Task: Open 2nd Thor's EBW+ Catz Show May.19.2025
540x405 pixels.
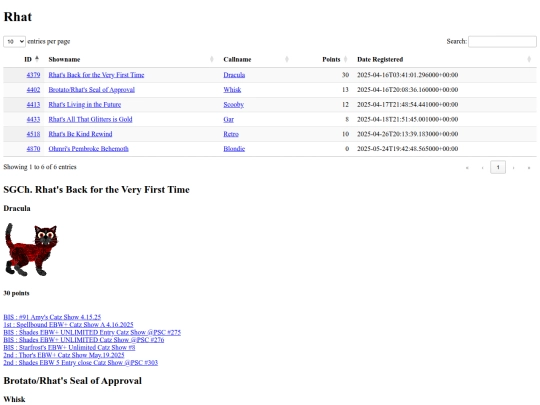Action: point(64,355)
